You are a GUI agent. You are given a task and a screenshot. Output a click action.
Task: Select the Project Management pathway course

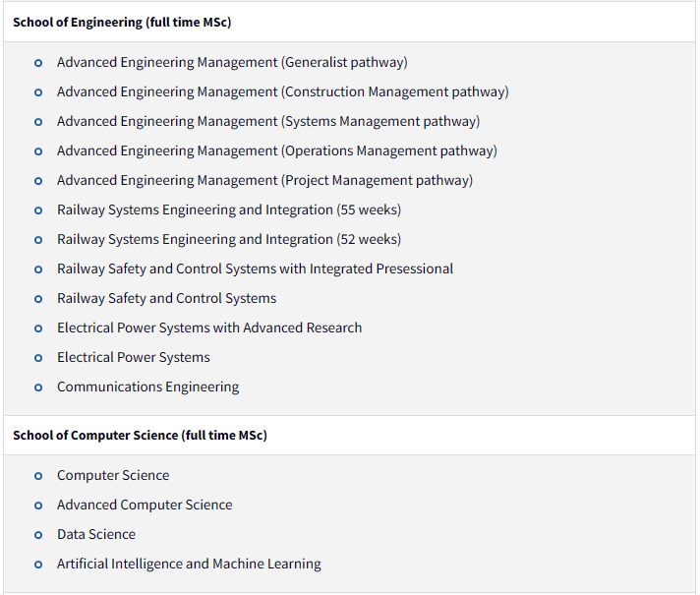pos(264,180)
